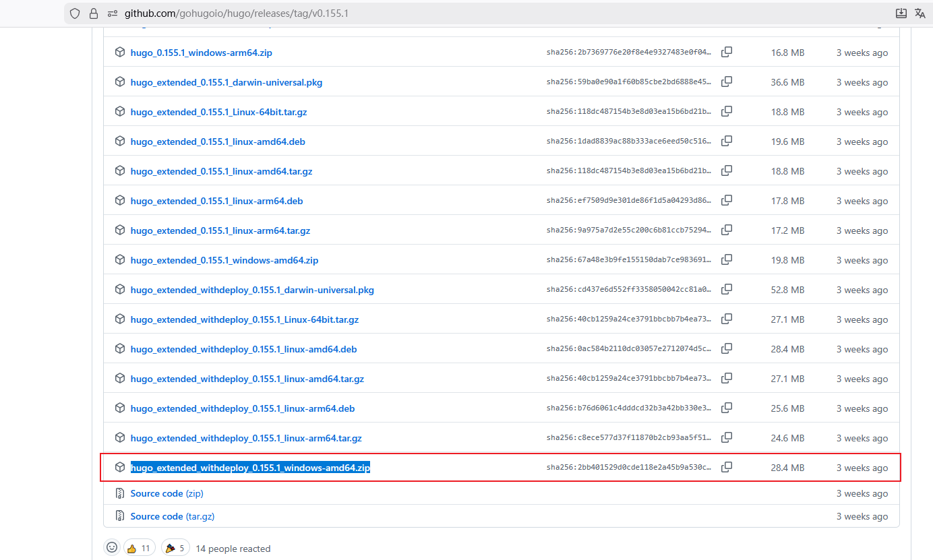Copy SHA256 for hugo_extended_withdeploy windows-amd64.zip

pyautogui.click(x=727, y=468)
